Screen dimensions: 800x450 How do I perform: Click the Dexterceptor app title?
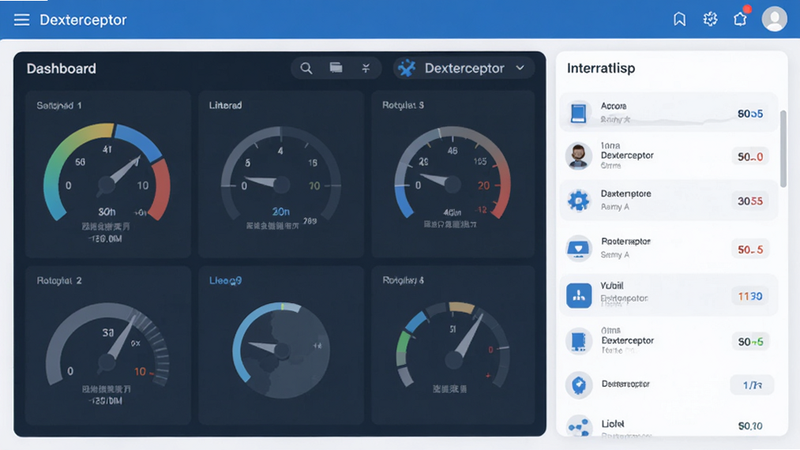83,20
